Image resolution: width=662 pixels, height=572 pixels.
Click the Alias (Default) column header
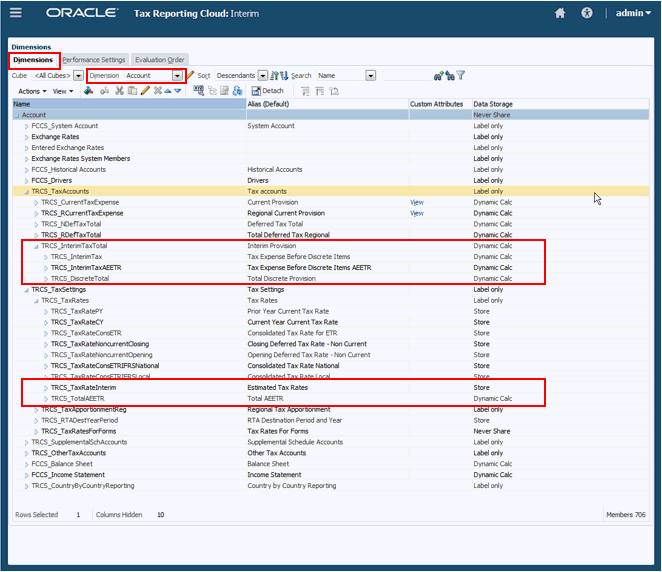(327, 104)
